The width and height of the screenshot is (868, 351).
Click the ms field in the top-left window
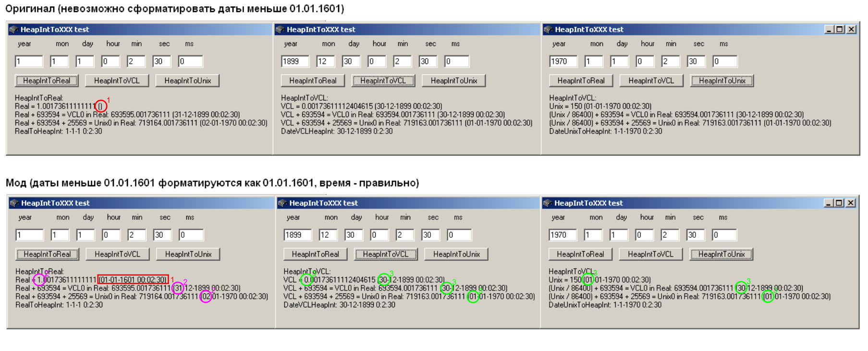190,61
